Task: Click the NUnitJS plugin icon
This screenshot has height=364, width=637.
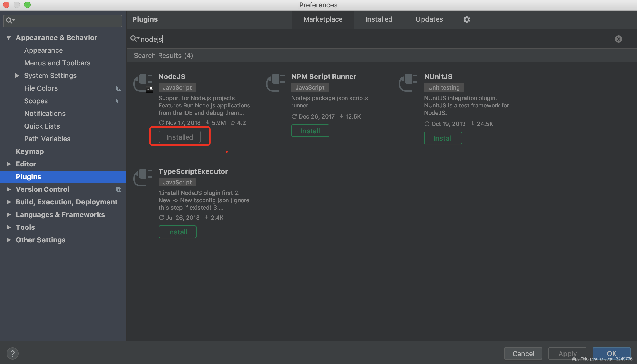Action: 408,82
